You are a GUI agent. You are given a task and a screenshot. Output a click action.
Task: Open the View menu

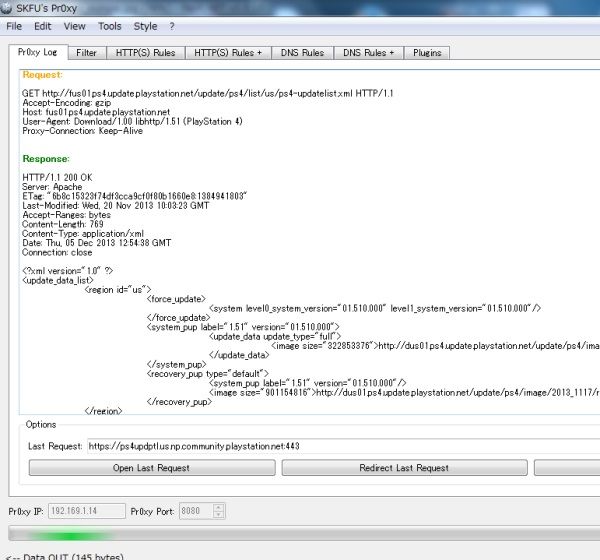pos(74,26)
